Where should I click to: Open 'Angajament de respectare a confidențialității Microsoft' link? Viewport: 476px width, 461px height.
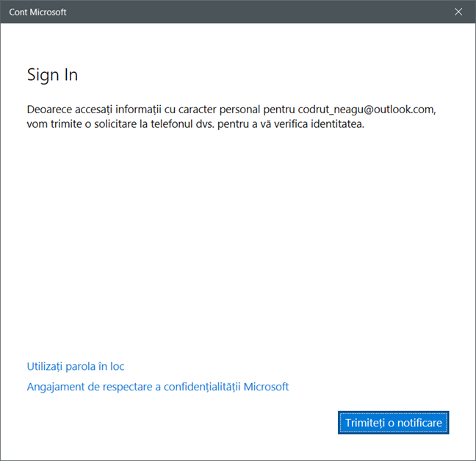tap(158, 387)
